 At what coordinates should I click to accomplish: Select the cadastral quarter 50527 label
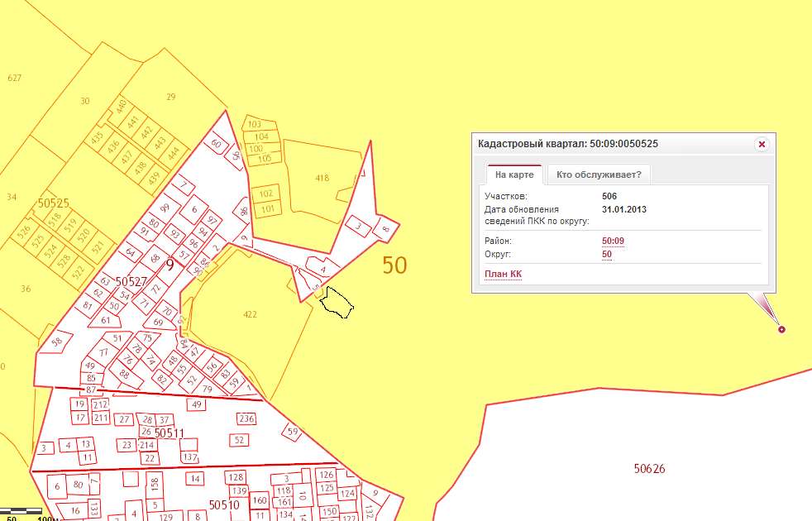tap(131, 281)
